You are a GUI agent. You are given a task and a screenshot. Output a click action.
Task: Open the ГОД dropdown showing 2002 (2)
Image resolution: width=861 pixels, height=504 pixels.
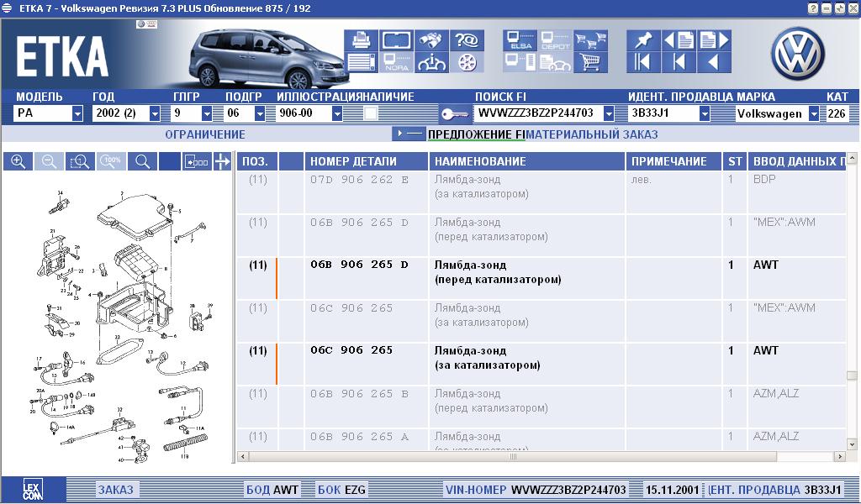coord(155,114)
